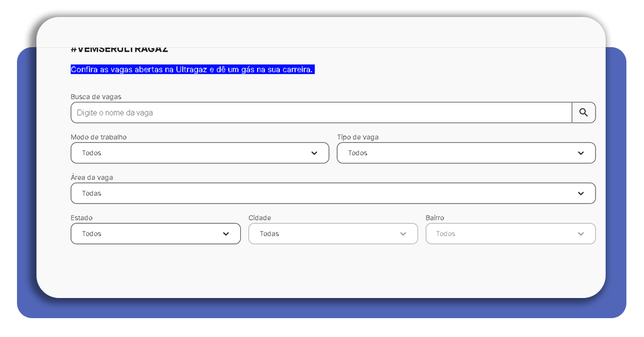Click the 'Tipo de vaga' label text
The width and height of the screenshot is (644, 337).
pyautogui.click(x=357, y=137)
